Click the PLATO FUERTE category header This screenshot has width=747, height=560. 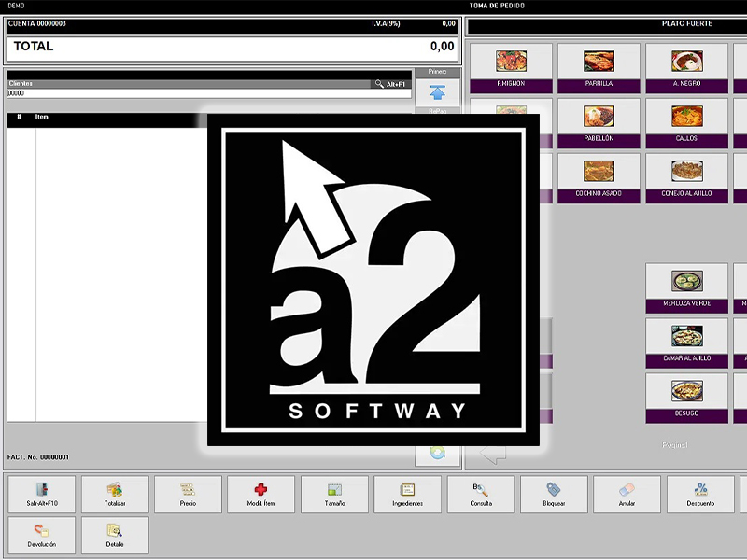pyautogui.click(x=687, y=23)
